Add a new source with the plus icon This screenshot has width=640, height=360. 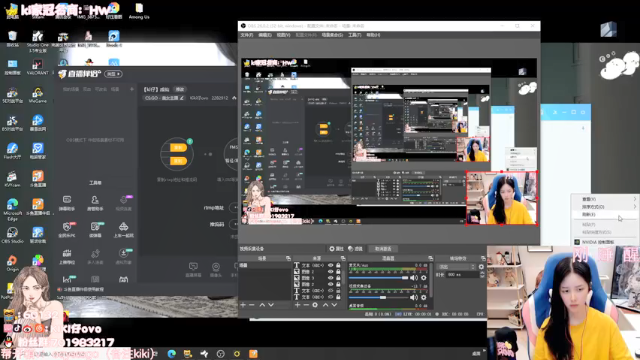[x=298, y=305]
